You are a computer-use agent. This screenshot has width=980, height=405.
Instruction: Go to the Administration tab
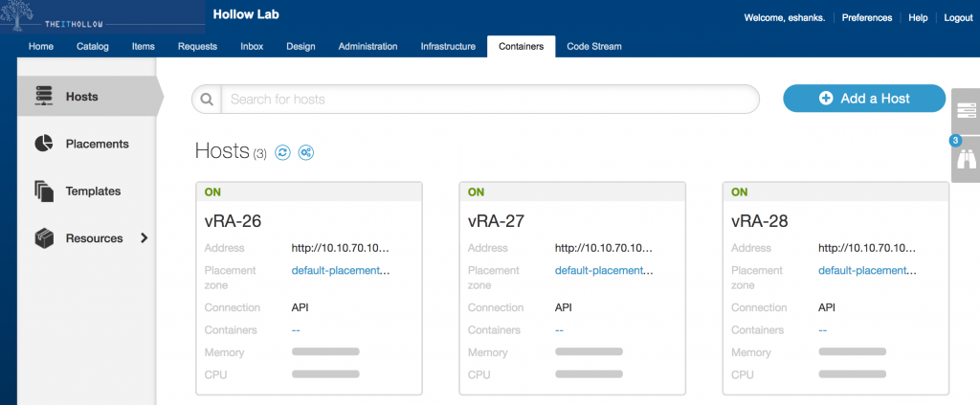tap(367, 46)
